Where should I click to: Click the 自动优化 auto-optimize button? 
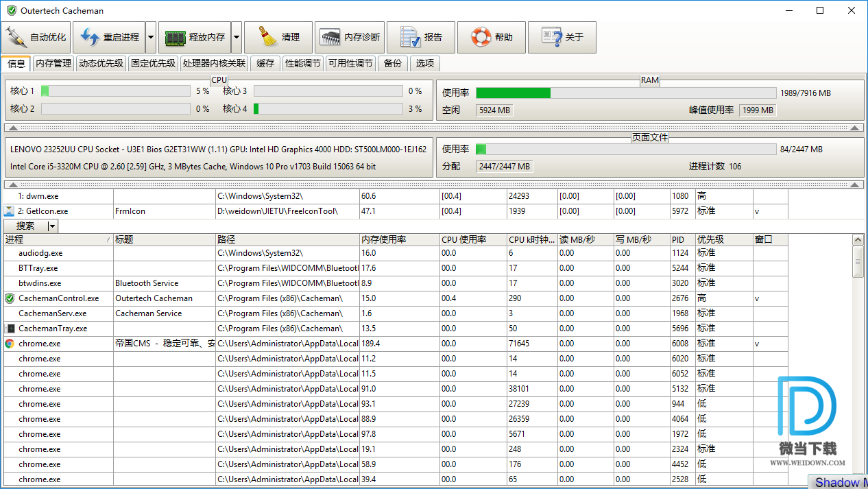[x=36, y=37]
